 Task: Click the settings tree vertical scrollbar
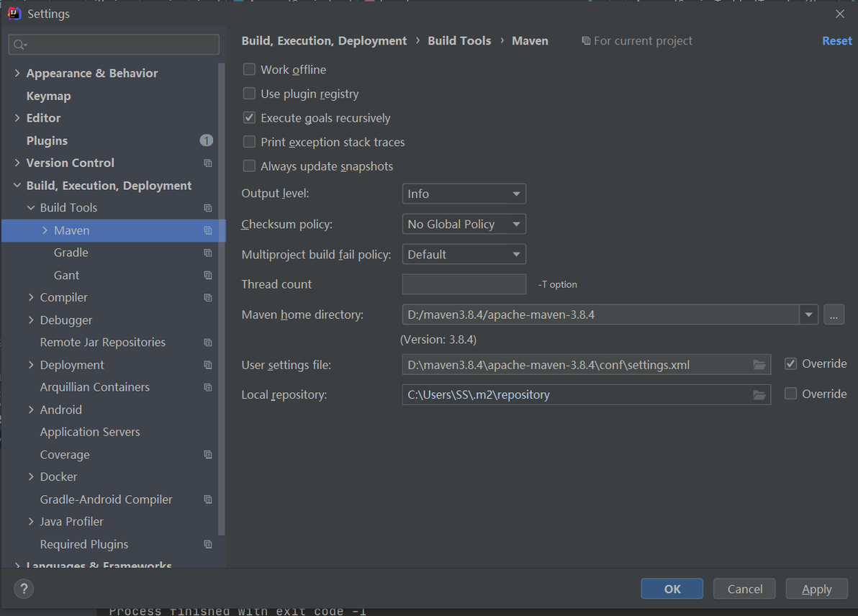[222, 299]
